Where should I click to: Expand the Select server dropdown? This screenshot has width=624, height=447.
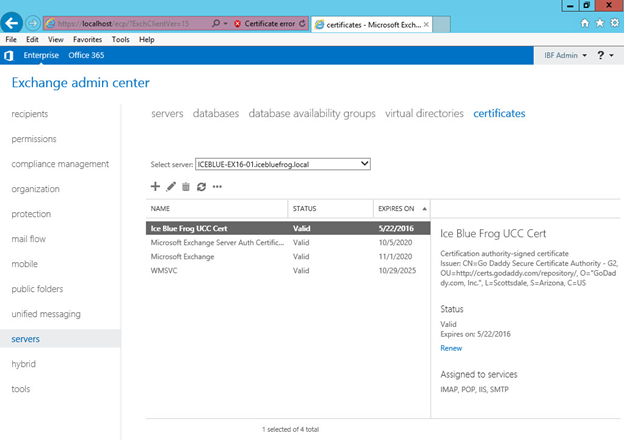coord(283,164)
